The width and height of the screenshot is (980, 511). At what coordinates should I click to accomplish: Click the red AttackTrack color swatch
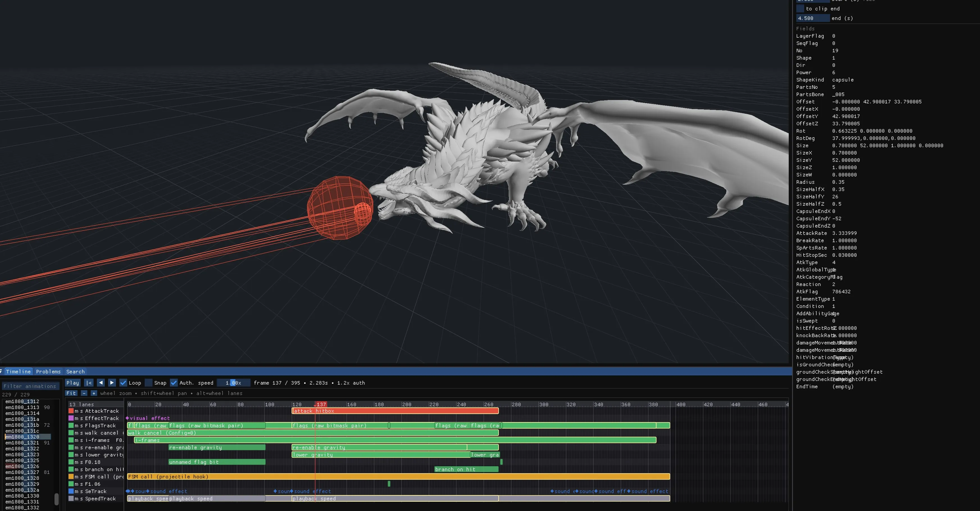71,411
